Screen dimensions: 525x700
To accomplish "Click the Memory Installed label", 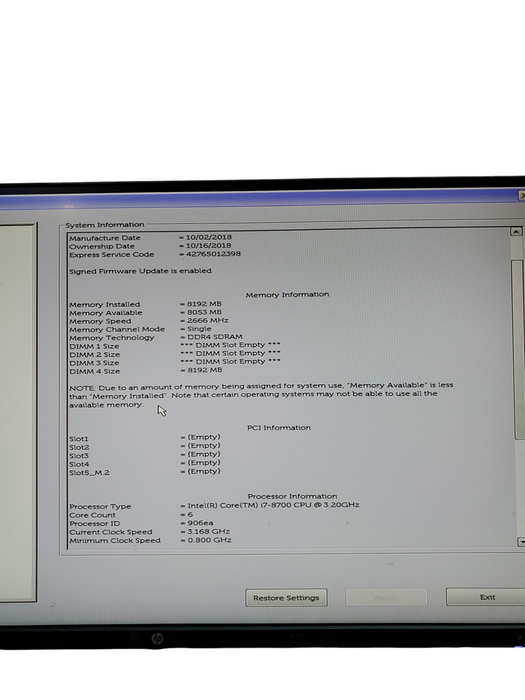I will (x=104, y=304).
